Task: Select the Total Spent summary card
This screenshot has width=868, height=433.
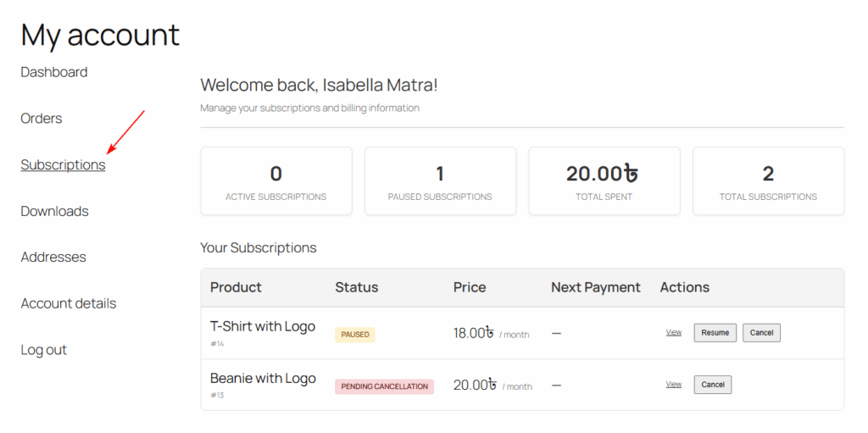Action: (x=604, y=180)
